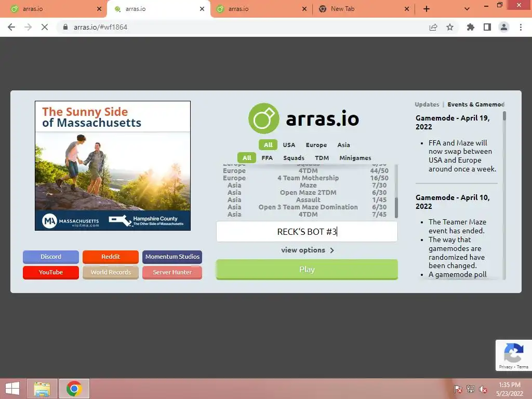Select Asia Maze 7/30 server
This screenshot has height=399, width=532.
(x=305, y=185)
